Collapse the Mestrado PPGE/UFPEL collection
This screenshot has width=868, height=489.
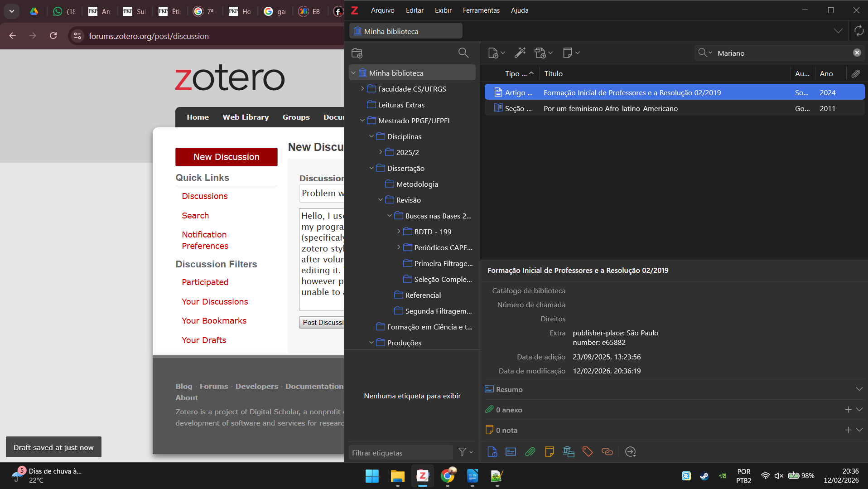(x=362, y=121)
